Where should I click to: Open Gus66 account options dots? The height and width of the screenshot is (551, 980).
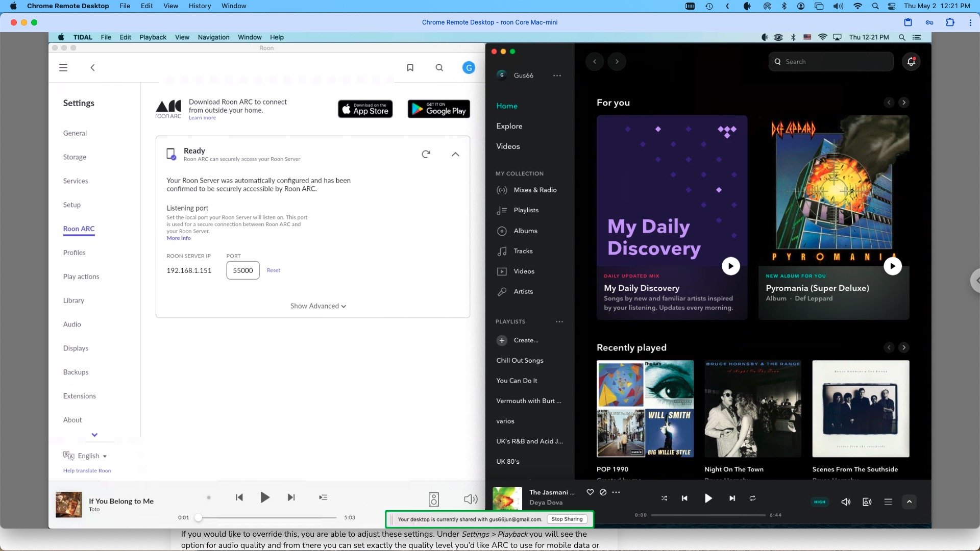click(x=557, y=76)
